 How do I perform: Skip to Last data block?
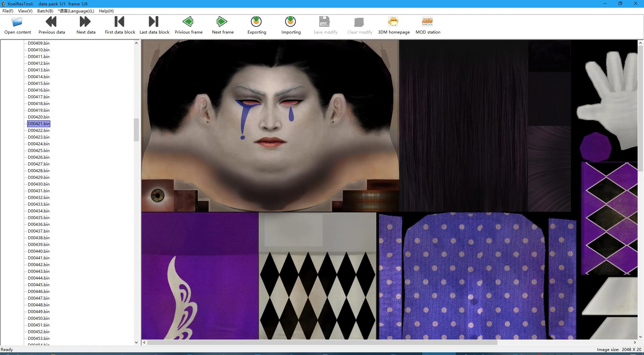[x=154, y=22]
